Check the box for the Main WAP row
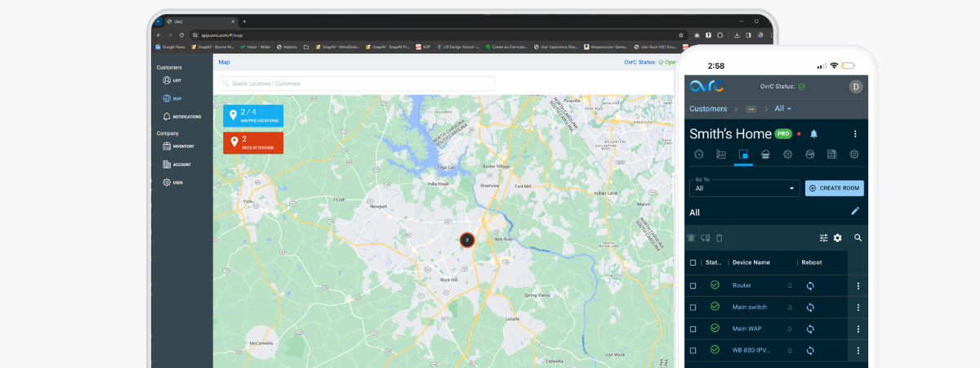Viewport: 980px width, 368px height. pyautogui.click(x=693, y=329)
